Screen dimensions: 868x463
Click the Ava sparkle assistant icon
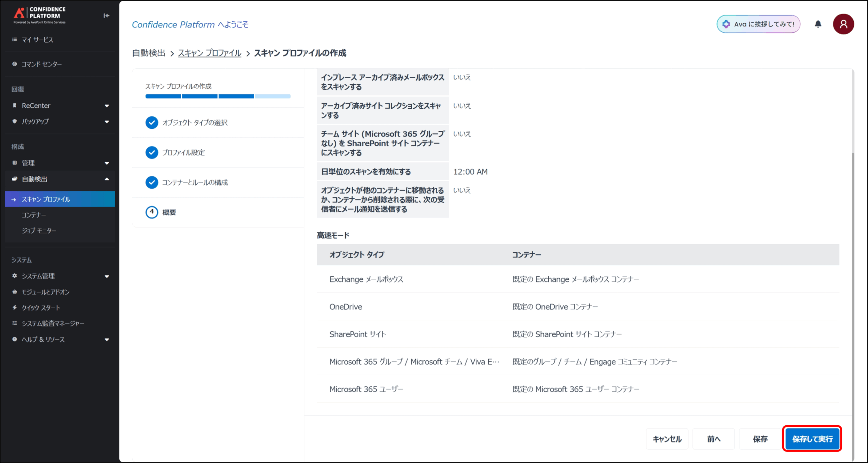[726, 24]
